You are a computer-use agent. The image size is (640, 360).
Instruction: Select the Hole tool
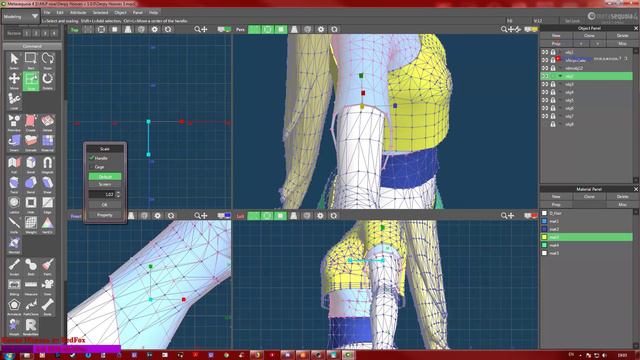(31, 204)
